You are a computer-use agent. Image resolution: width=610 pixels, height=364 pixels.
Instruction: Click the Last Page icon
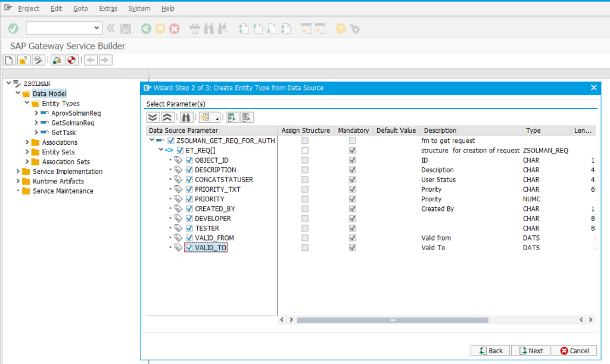pyautogui.click(x=286, y=29)
